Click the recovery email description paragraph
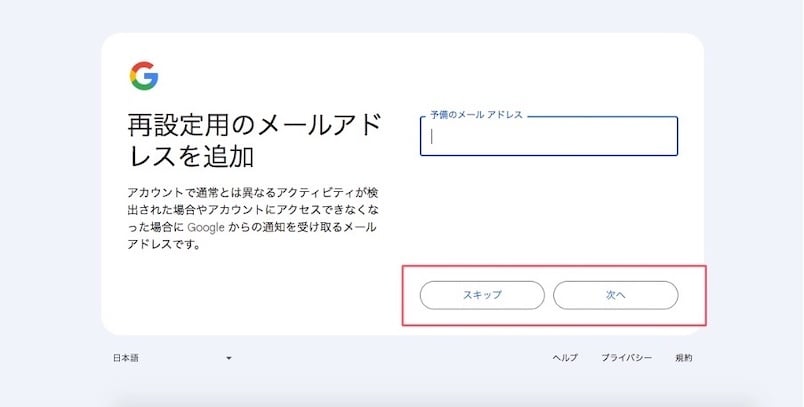804x407 pixels. 250,217
